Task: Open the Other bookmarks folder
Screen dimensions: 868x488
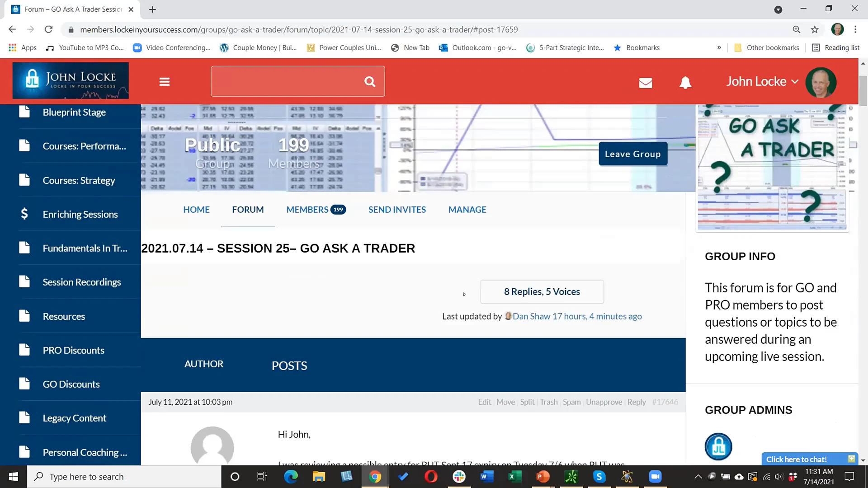Action: click(x=767, y=47)
